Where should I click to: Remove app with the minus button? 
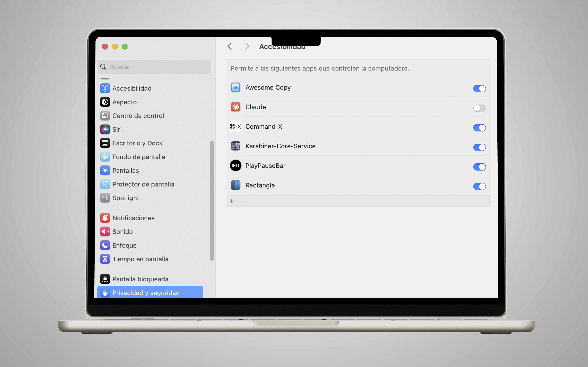click(x=244, y=201)
